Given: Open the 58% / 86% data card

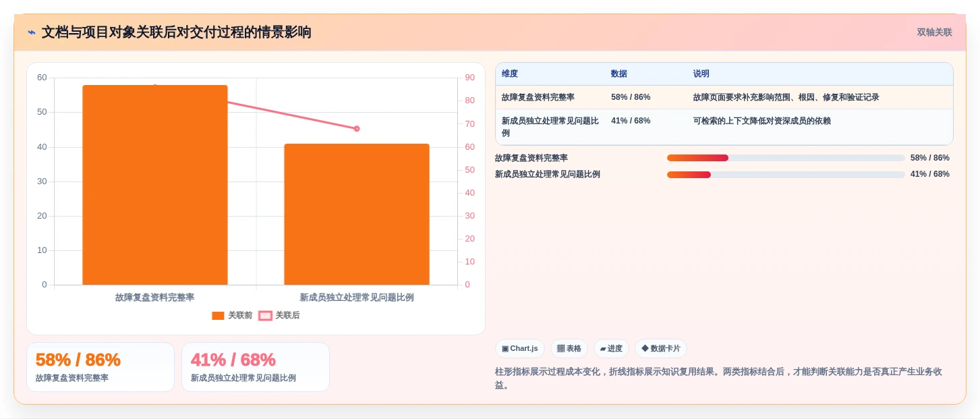Looking at the screenshot, I should click(100, 367).
